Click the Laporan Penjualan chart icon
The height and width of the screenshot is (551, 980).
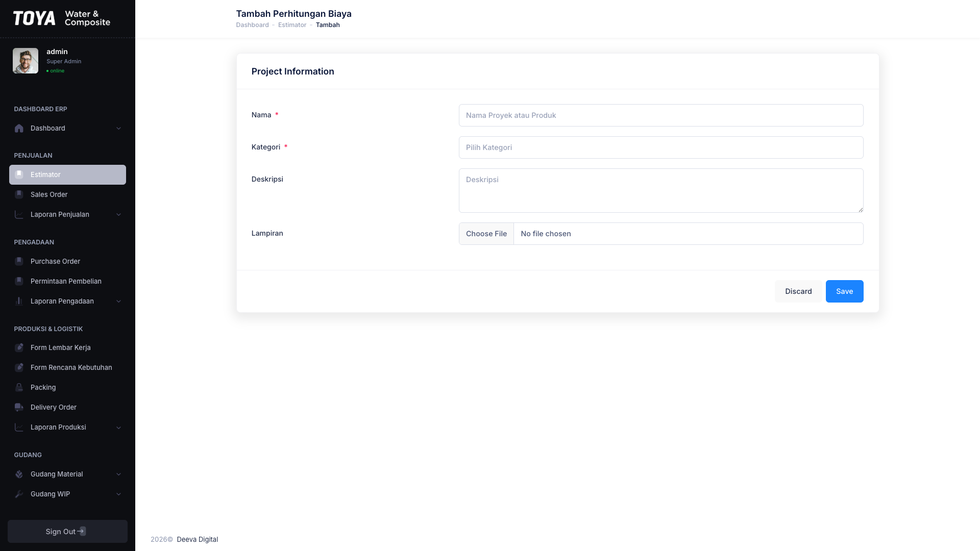tap(19, 214)
